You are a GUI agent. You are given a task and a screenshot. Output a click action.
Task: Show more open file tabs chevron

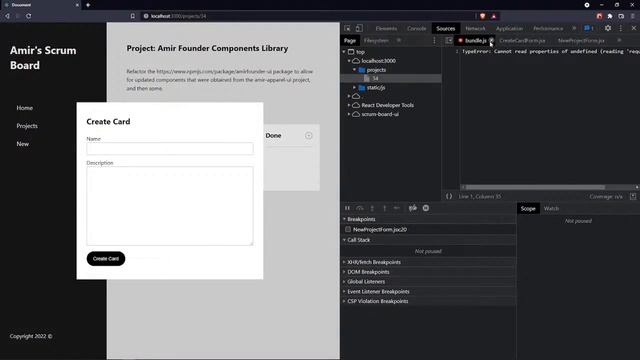[619, 40]
